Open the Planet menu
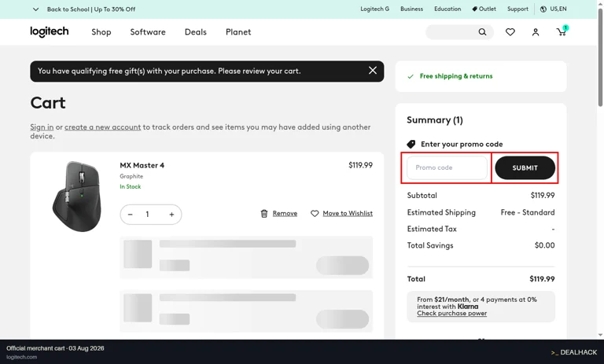The height and width of the screenshot is (364, 604). 238,32
